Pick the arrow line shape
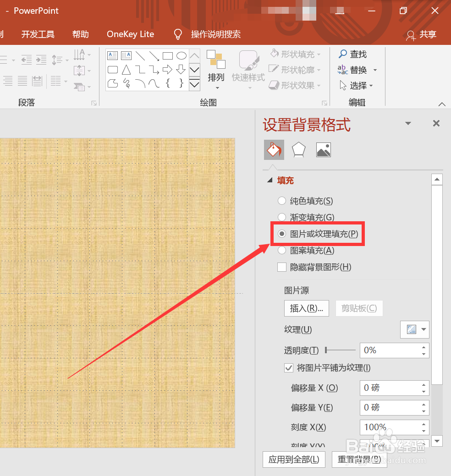Viewport: 451px width, 476px height. coord(154,56)
